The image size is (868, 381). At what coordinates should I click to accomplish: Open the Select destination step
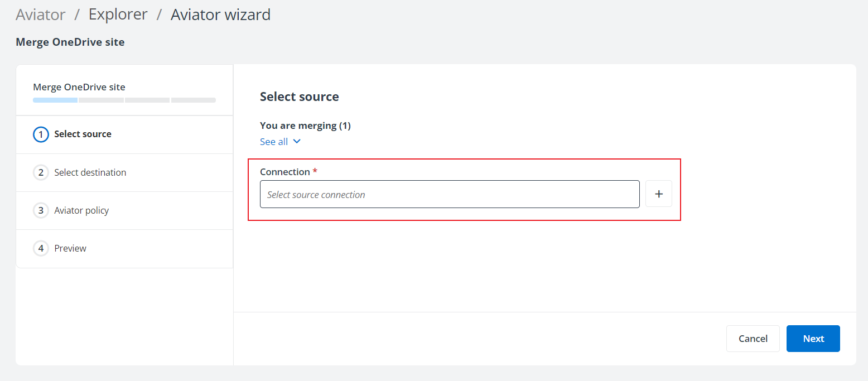pos(90,172)
